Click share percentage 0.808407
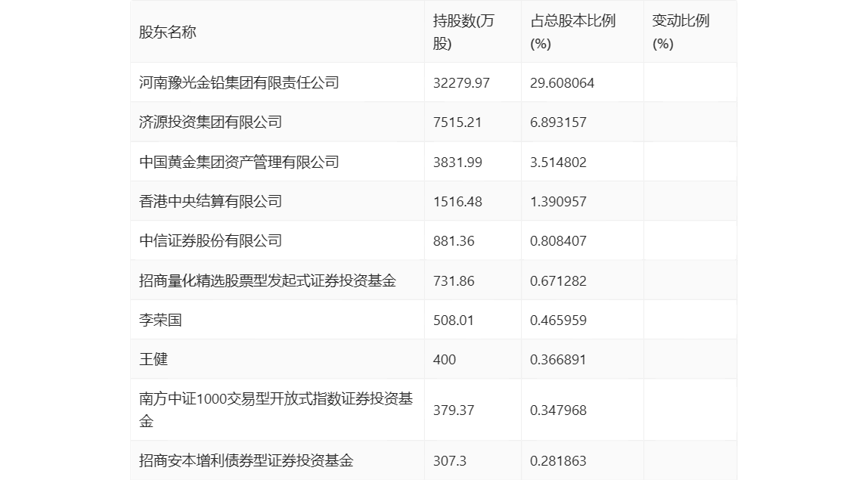Screen dimensions: 868x480 558,241
